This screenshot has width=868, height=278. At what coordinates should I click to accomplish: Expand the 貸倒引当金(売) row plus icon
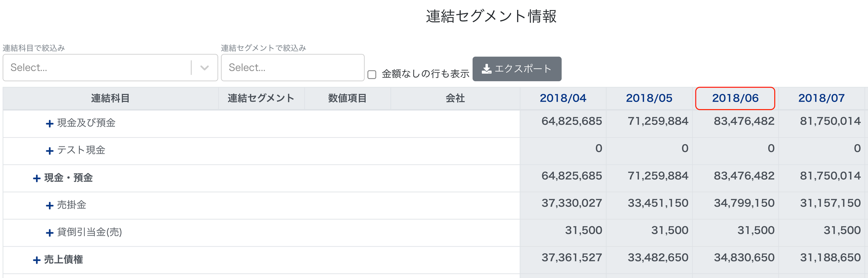(50, 233)
